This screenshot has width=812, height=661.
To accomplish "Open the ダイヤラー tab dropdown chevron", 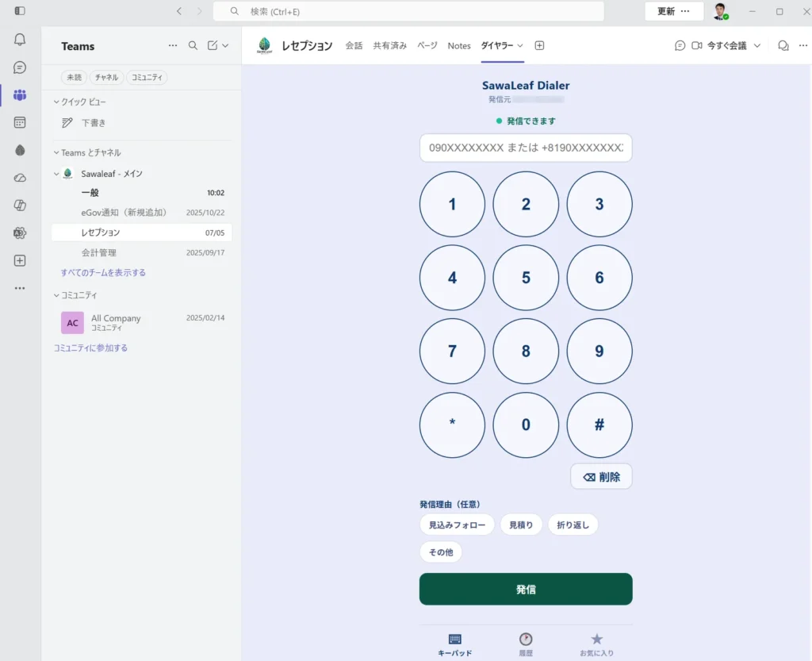I will point(520,45).
